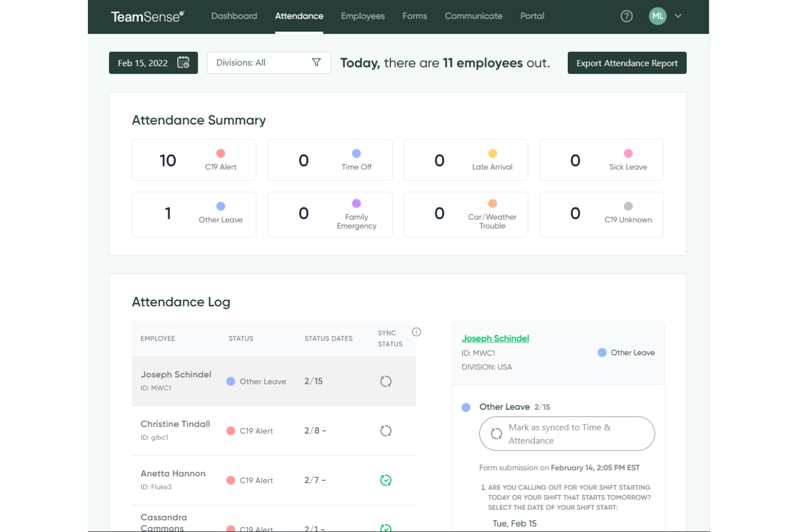
Task: Click the Other Leave dot beside Joseph Schindel
Action: pos(602,353)
